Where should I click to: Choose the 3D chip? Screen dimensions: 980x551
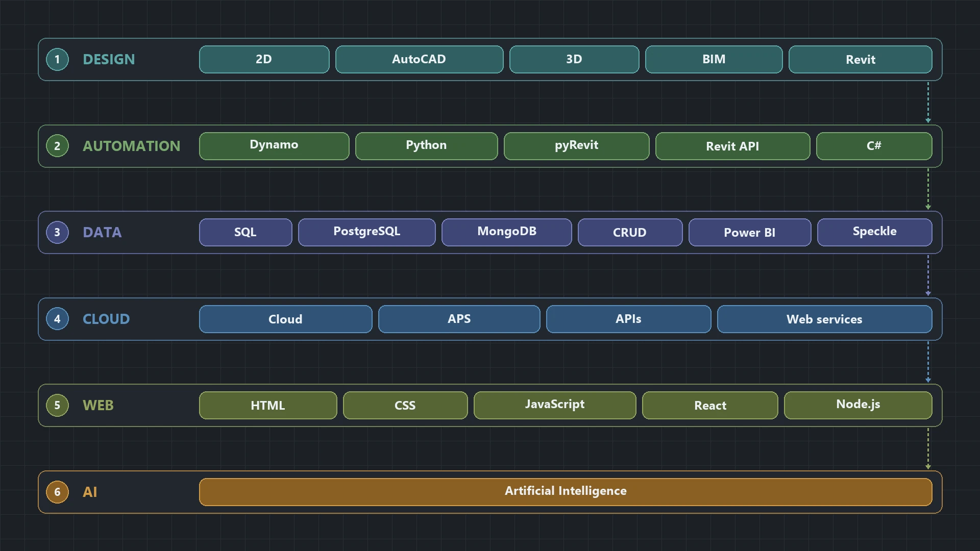pos(574,59)
